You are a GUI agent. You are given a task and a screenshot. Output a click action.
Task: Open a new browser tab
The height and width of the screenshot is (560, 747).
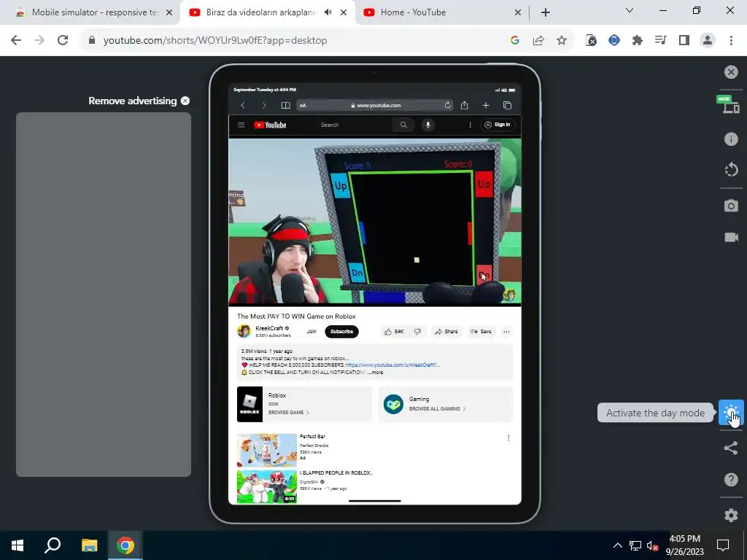[546, 12]
